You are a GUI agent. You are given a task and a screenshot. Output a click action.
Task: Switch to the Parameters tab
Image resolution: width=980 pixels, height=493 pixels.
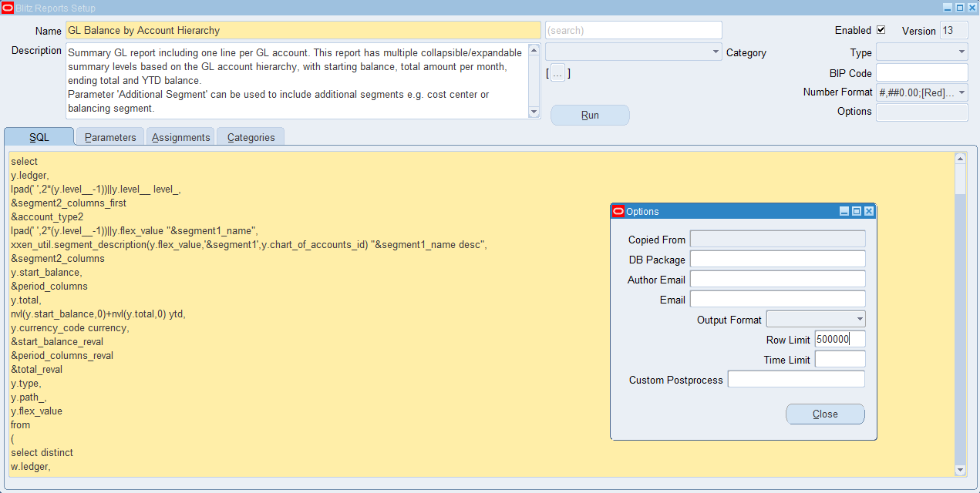pos(110,137)
